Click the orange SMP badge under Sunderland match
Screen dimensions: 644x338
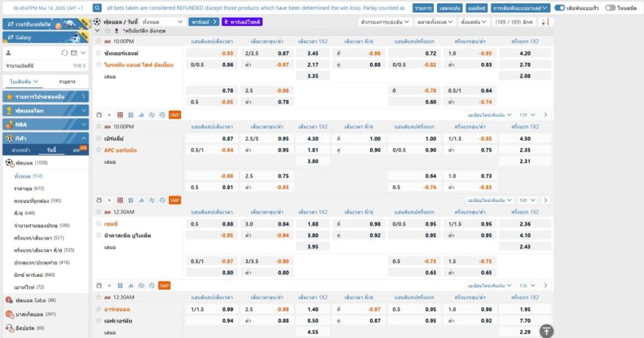175,115
